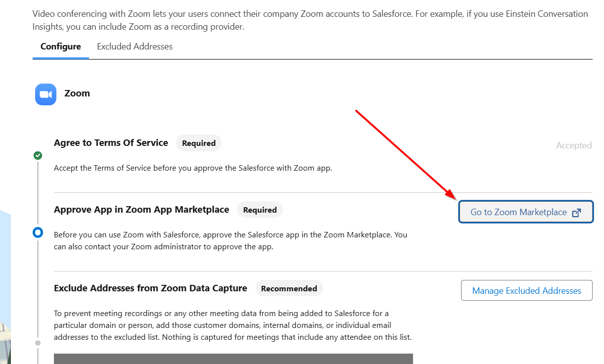Click the illustration strip on the left edge

coord(5,287)
